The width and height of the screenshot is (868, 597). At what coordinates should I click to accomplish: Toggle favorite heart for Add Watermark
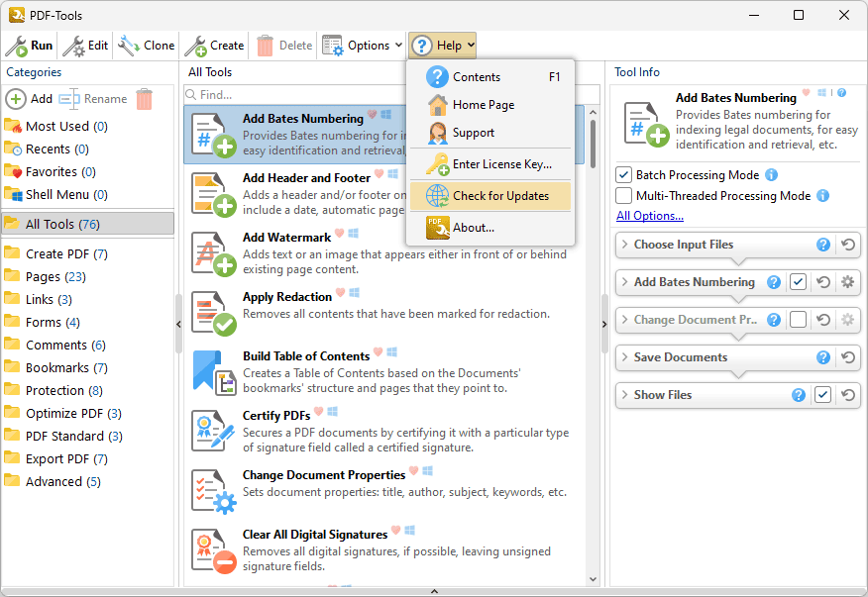point(339,234)
